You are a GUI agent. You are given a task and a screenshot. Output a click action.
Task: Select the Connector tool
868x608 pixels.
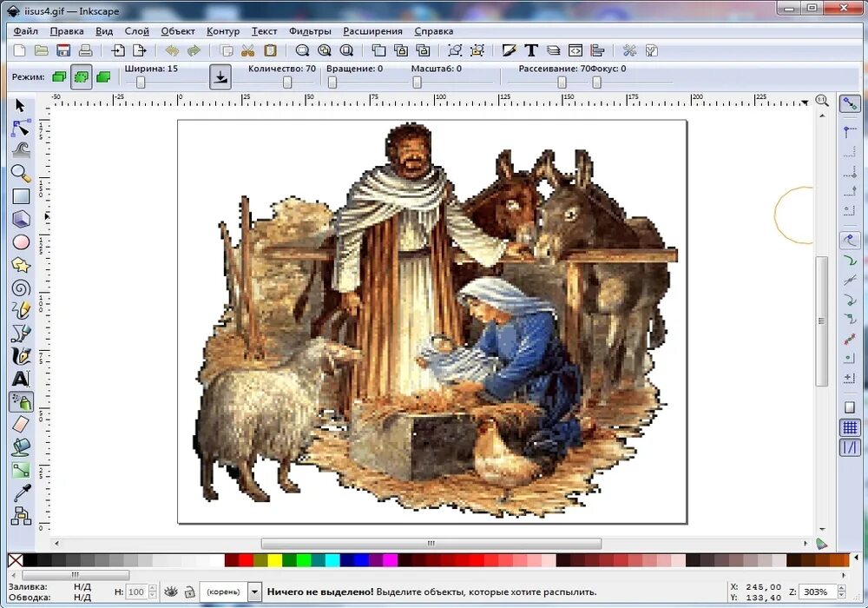(x=21, y=516)
